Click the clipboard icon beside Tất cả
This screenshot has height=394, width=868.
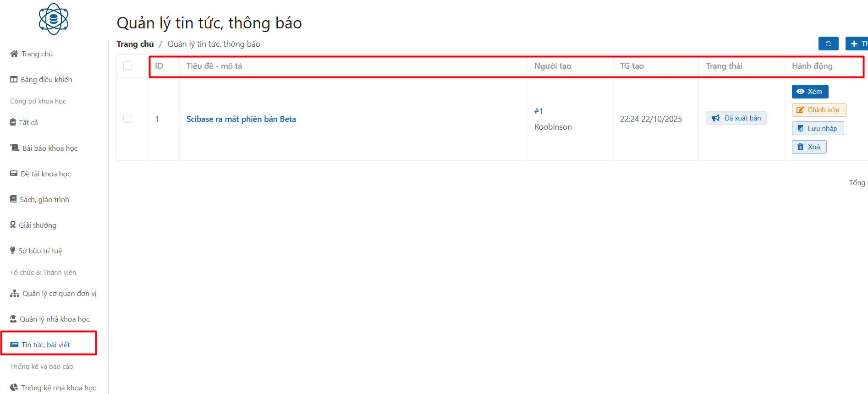tap(13, 122)
